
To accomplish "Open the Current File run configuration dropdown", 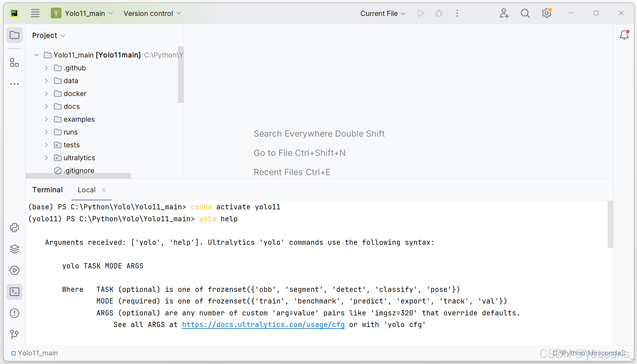I will click(x=383, y=13).
